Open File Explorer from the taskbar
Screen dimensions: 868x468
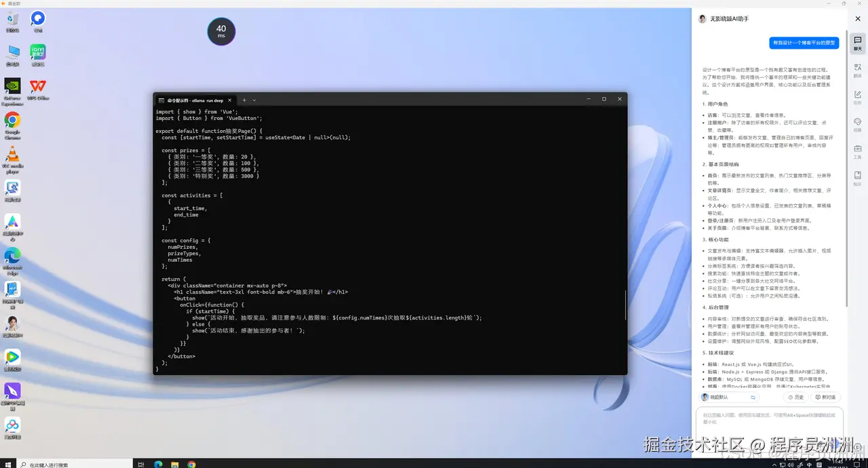pyautogui.click(x=175, y=465)
